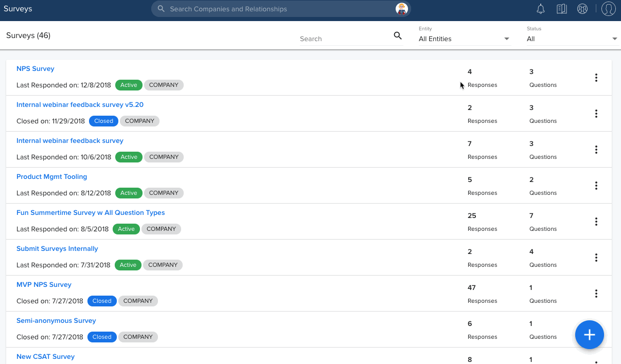Viewport: 621px width, 364px height.
Task: Open the NPS Survey link
Action: tap(36, 68)
